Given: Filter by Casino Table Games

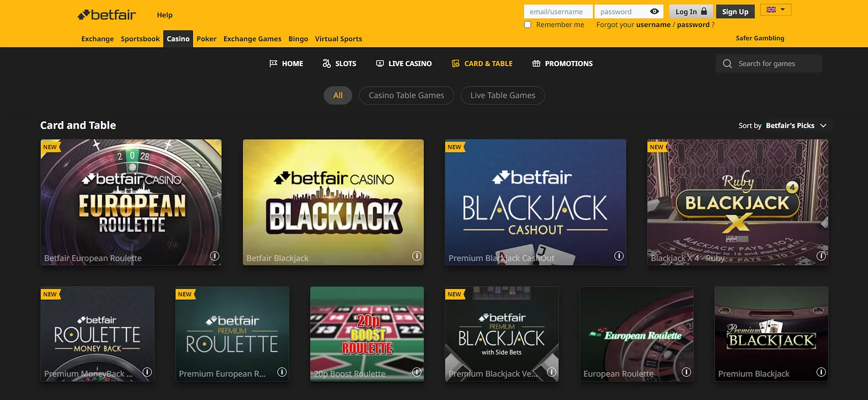Looking at the screenshot, I should tap(406, 96).
